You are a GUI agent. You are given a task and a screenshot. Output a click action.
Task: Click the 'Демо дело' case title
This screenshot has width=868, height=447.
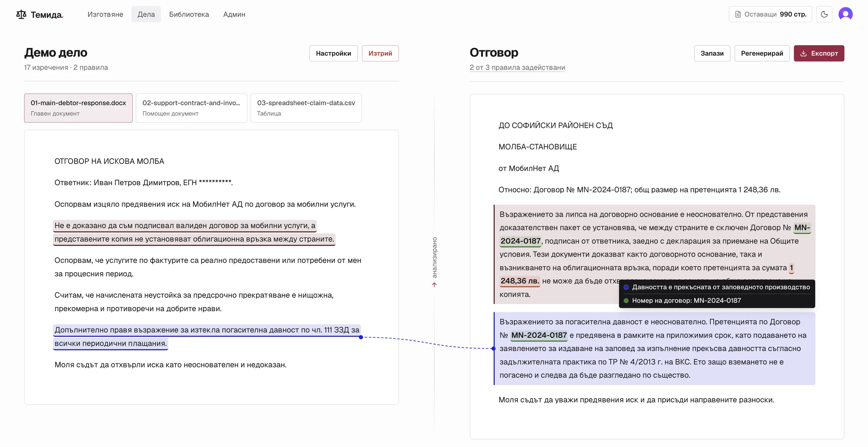[56, 52]
